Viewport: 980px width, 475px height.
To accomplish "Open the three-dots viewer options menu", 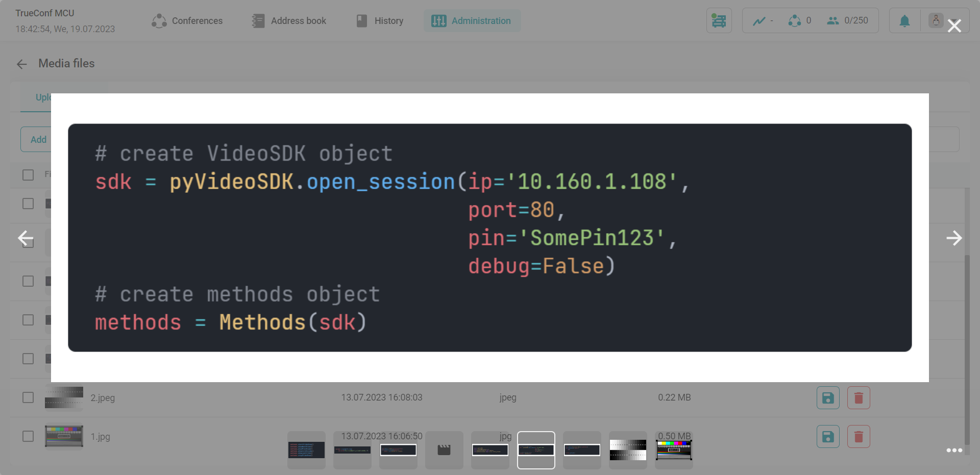I will (x=954, y=450).
